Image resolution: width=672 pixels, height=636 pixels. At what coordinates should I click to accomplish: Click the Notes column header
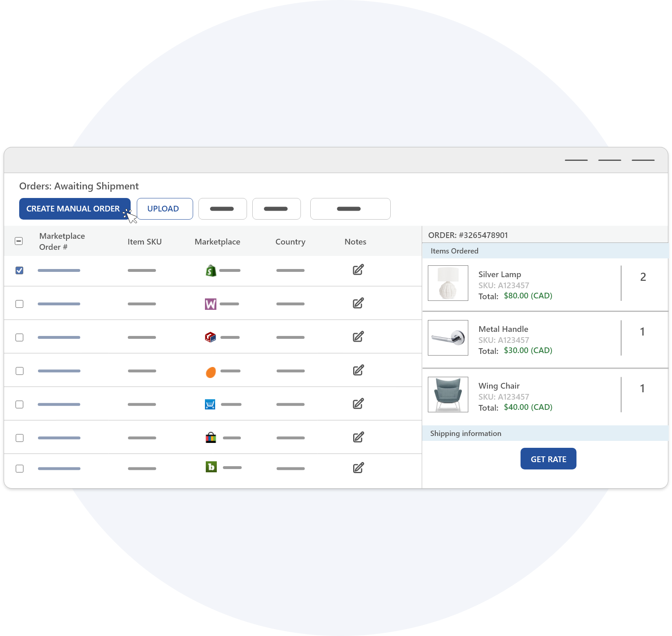point(355,242)
